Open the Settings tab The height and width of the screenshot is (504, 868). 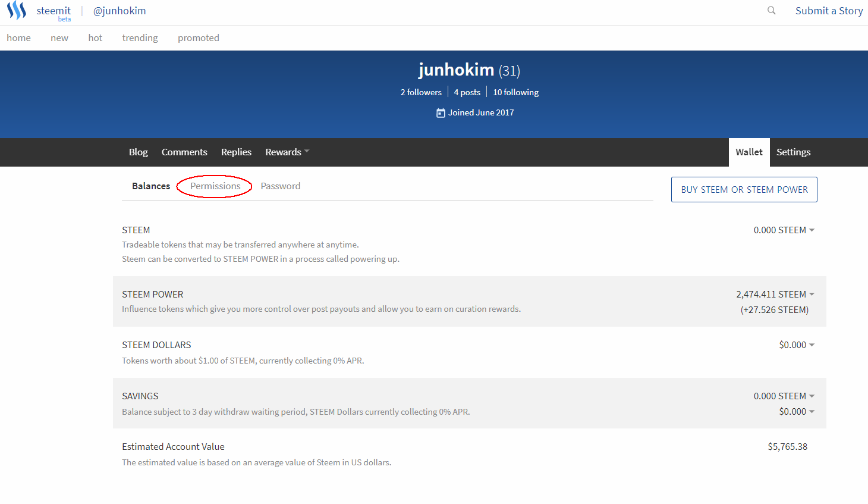pyautogui.click(x=793, y=152)
